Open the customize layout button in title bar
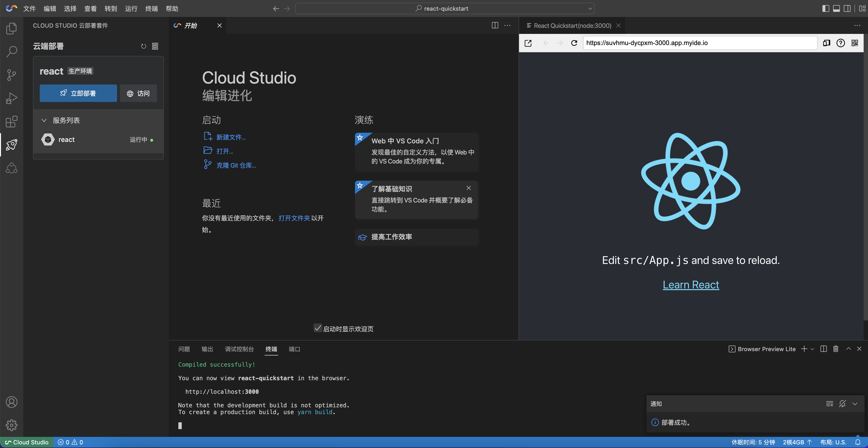Image resolution: width=868 pixels, height=448 pixels. click(x=862, y=8)
